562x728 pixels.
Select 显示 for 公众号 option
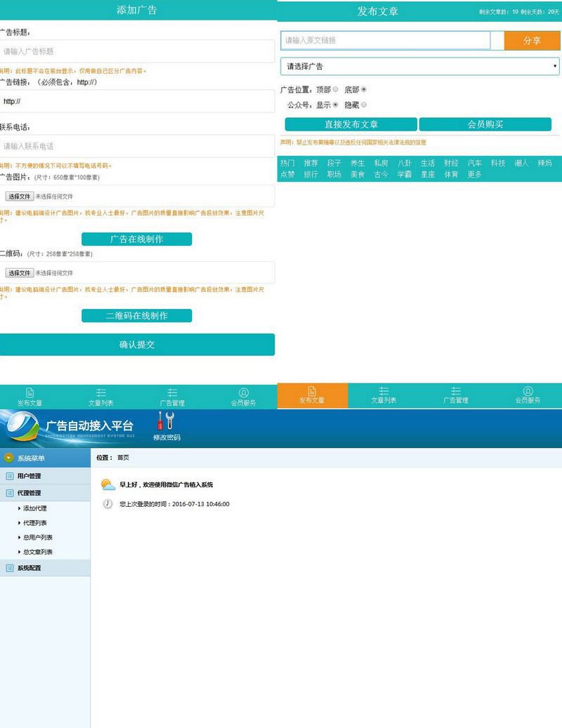click(x=335, y=105)
